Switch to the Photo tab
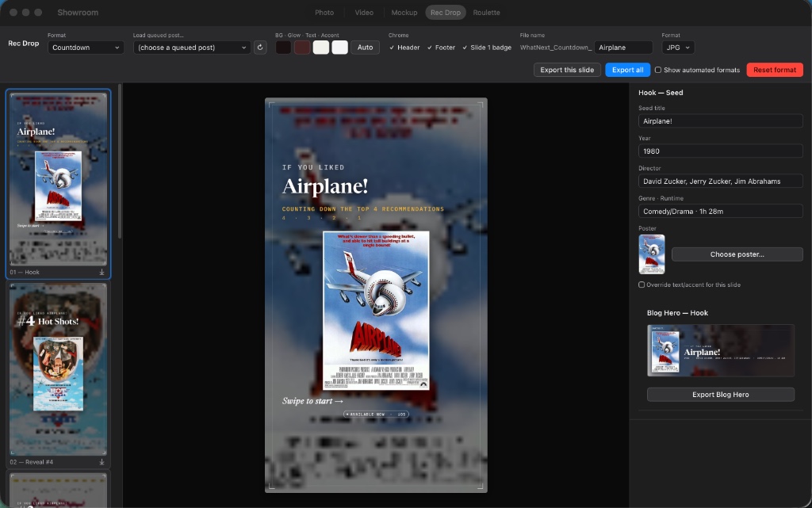This screenshot has width=812, height=508. click(x=324, y=13)
